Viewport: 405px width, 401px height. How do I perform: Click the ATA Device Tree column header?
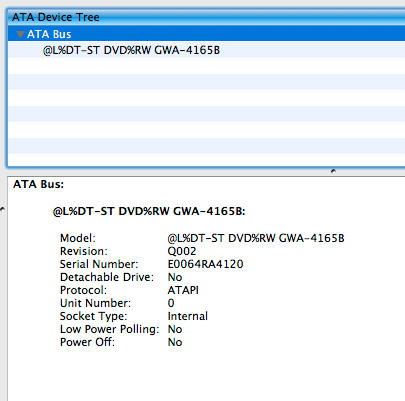206,17
